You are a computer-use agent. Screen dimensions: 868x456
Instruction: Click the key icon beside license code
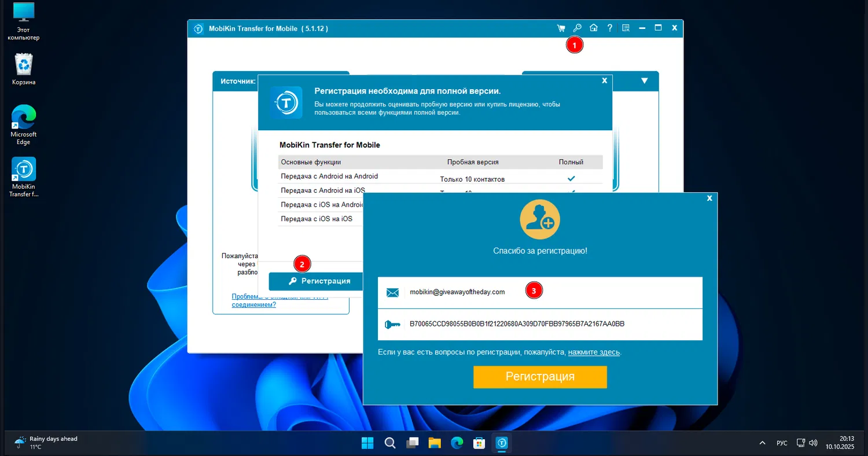coord(392,325)
